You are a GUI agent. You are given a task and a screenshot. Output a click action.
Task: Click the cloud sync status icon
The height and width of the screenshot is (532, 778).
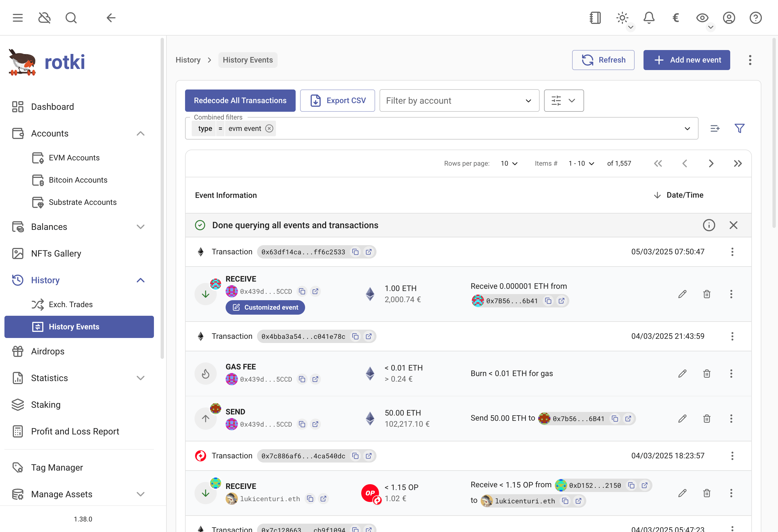(x=44, y=18)
